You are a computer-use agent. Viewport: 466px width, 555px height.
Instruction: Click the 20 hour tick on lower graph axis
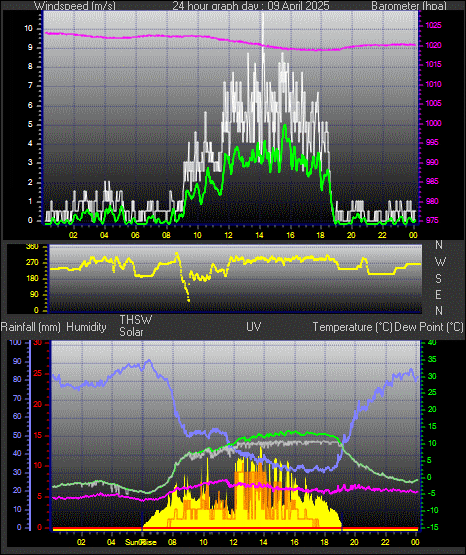click(x=355, y=542)
